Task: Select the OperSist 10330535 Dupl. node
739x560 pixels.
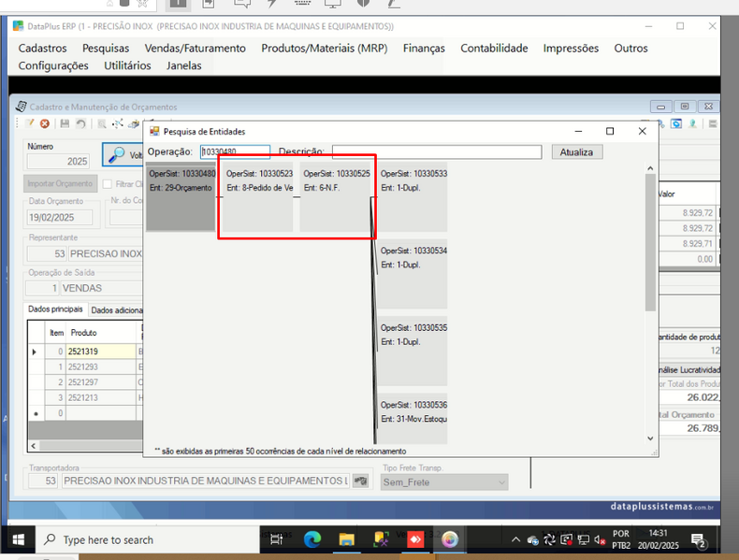Action: pos(413,352)
